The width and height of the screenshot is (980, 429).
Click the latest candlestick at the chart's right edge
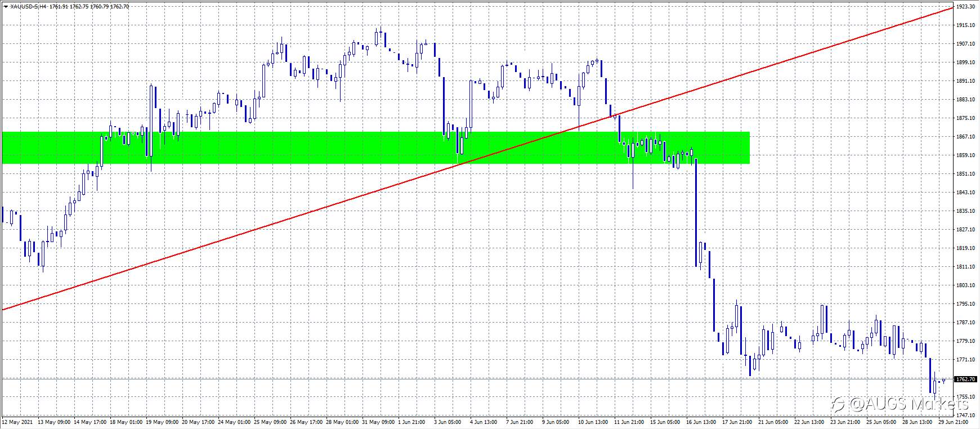943,381
